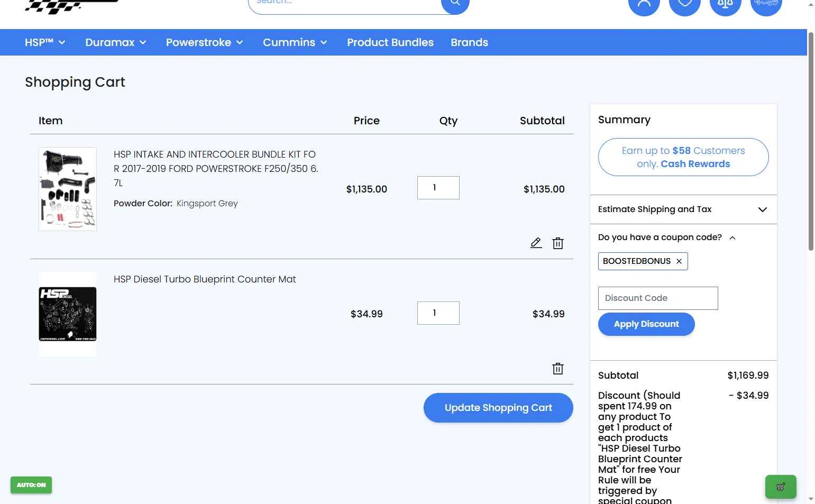Click the Kingsport Grey powder color text
This screenshot has width=815, height=504.
tap(207, 204)
